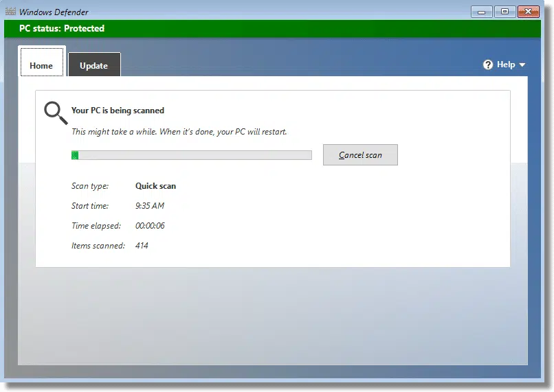Click the 'Scan type:' label
Viewport: 554px width, 392px height.
tap(90, 186)
